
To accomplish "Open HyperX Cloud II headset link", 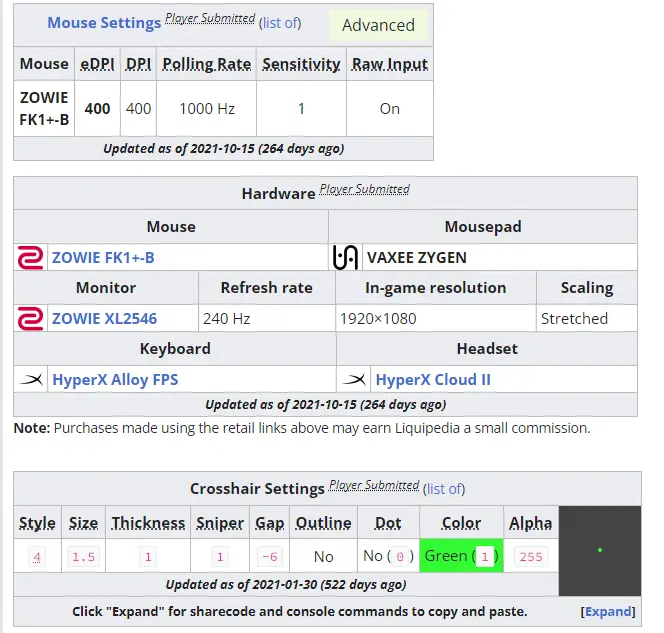I will pos(433,379).
